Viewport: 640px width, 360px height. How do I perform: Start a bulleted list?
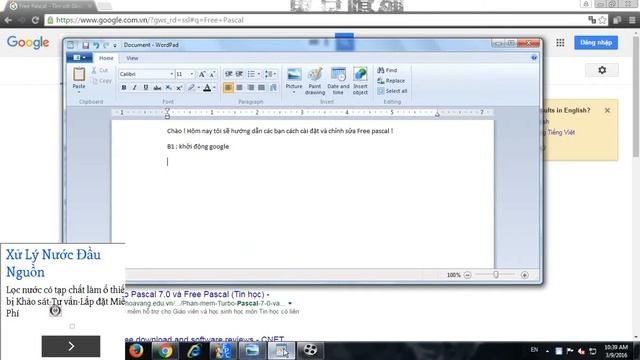point(251,74)
